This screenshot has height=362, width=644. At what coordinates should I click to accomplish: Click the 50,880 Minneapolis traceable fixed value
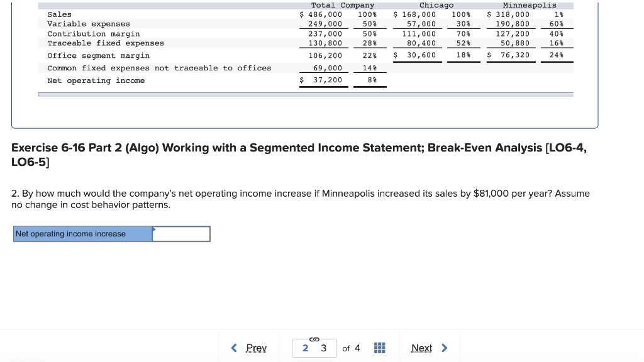pos(515,43)
